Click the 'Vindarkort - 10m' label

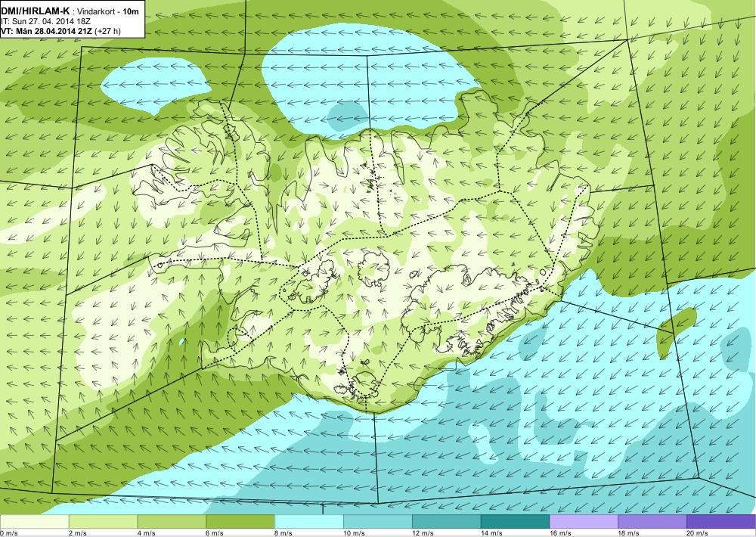coord(107,11)
